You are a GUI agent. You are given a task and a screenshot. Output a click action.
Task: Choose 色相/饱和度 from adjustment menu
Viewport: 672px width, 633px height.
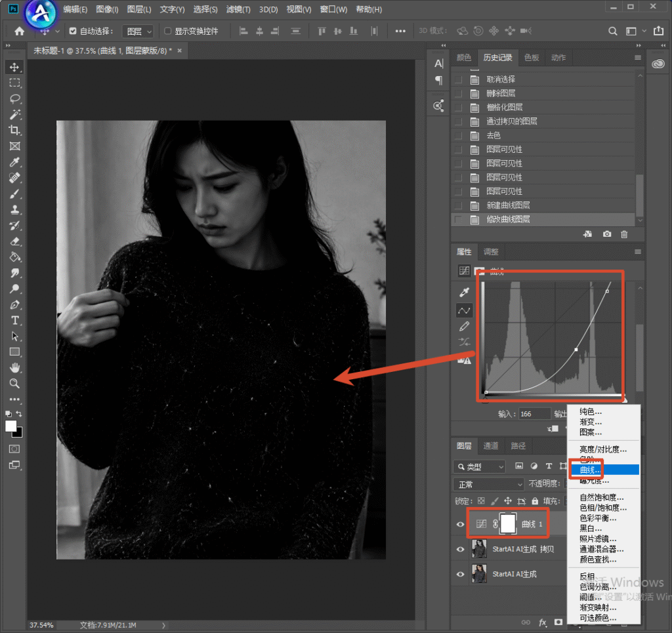pos(603,508)
